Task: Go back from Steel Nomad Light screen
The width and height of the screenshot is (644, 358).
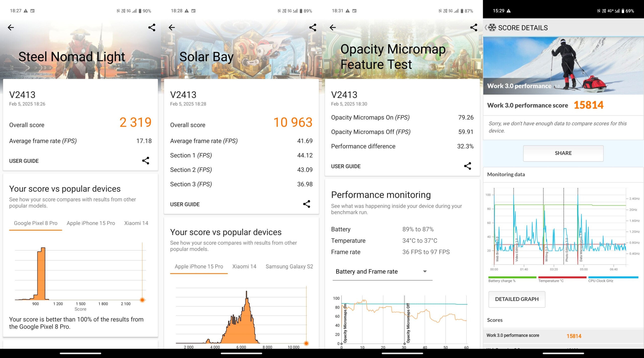Action: 11,27
